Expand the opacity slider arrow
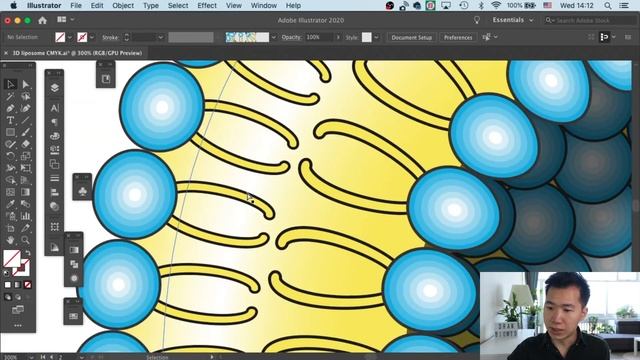 [338, 37]
